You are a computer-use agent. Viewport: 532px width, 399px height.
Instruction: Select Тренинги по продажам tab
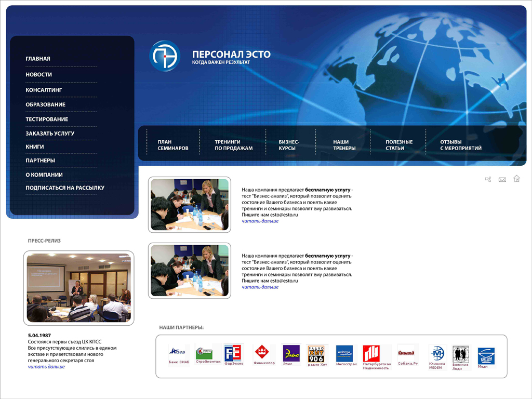pos(234,145)
